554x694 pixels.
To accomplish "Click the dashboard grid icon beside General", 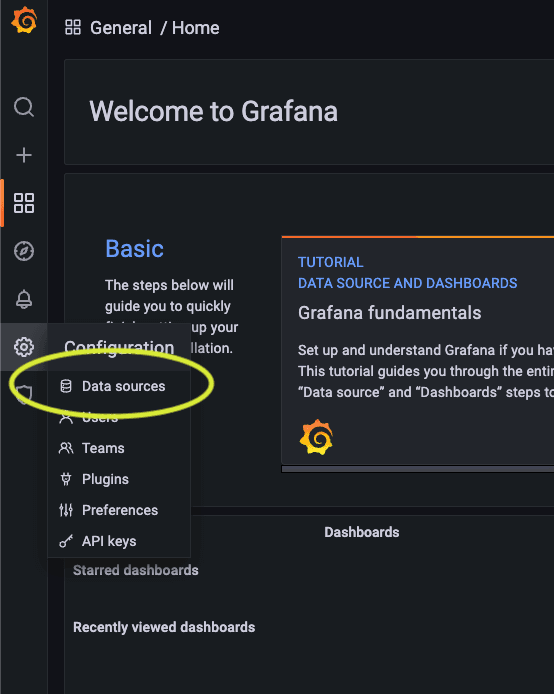I will tap(73, 27).
